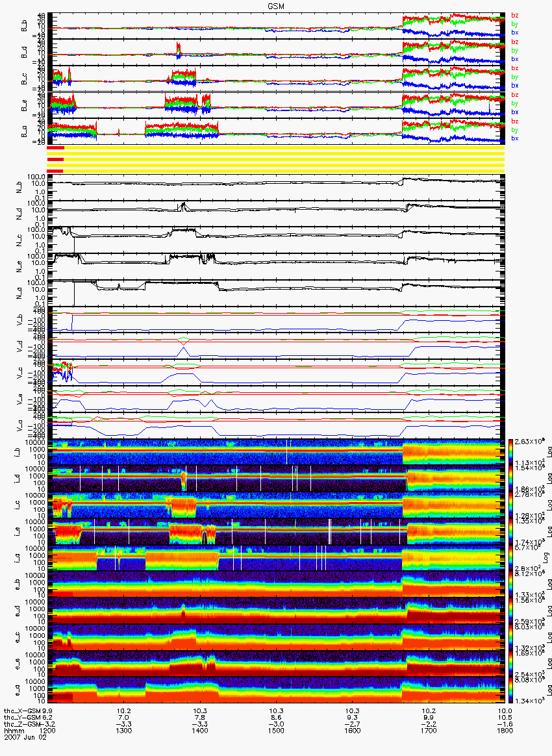Pick the V_b velocity axis label
The height and width of the screenshot is (756, 552).
(x=19, y=320)
